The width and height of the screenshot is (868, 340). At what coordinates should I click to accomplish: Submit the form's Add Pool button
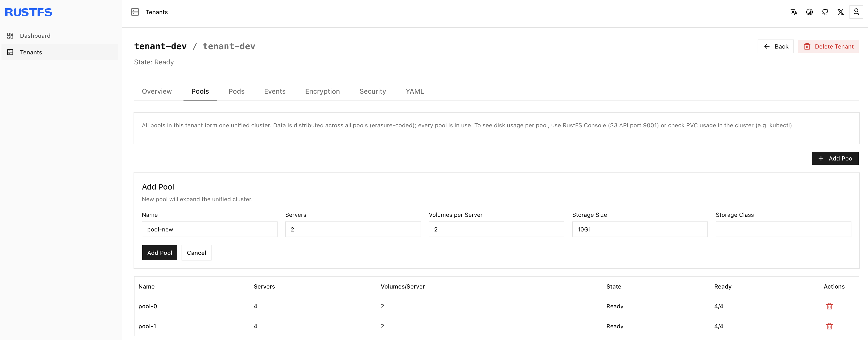(x=159, y=253)
